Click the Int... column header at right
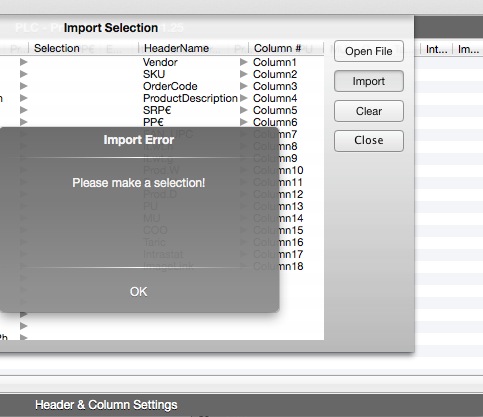The width and height of the screenshot is (483, 417). click(x=436, y=49)
